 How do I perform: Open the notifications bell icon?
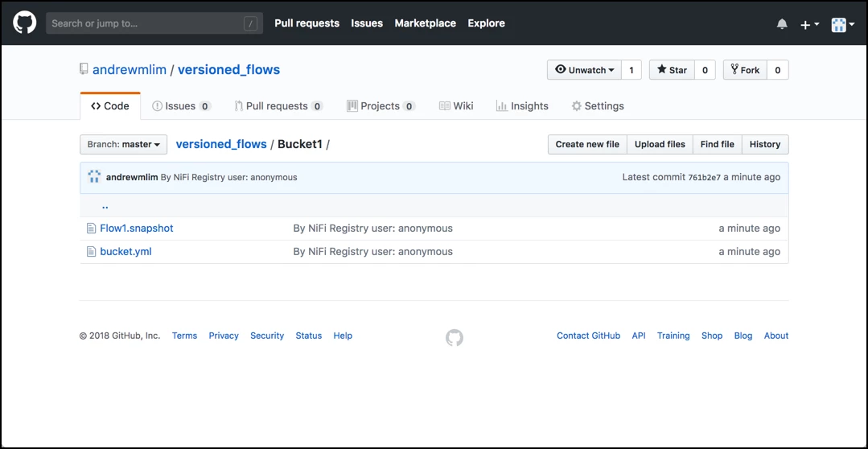(782, 24)
